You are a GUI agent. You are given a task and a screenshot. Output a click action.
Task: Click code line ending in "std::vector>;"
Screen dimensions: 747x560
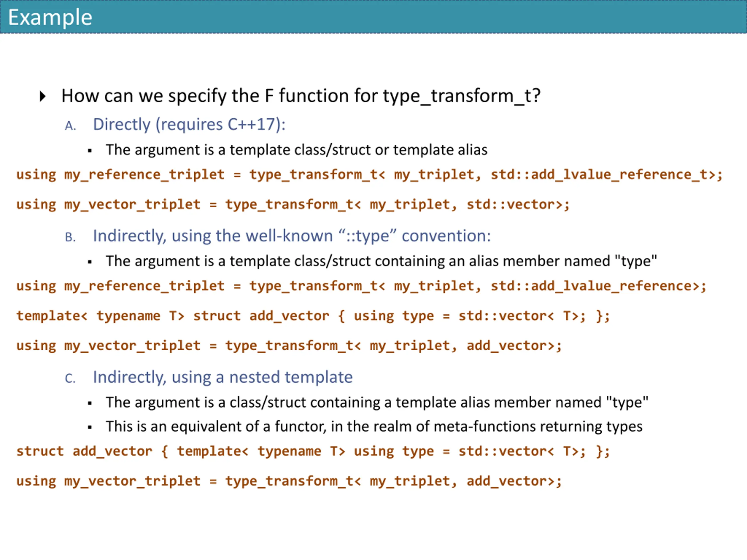293,204
